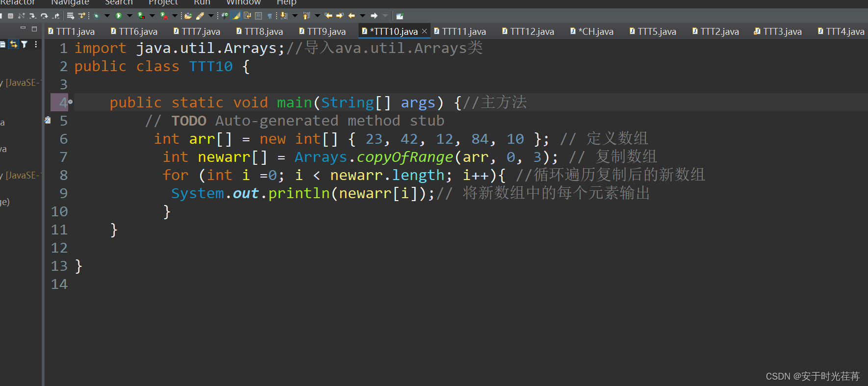
Task: Toggle Mark Occurrences highlighter icon
Action: [x=236, y=16]
